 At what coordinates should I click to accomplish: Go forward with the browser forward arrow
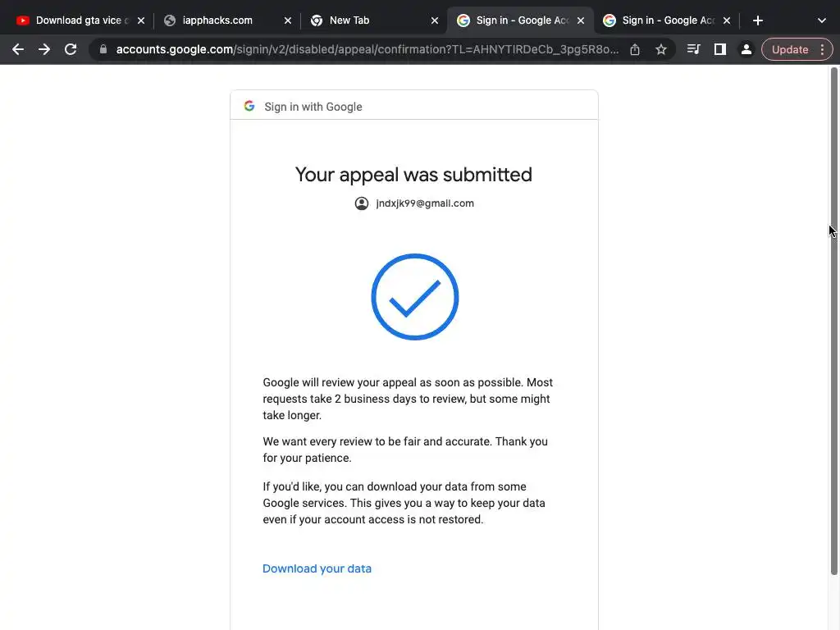point(44,49)
